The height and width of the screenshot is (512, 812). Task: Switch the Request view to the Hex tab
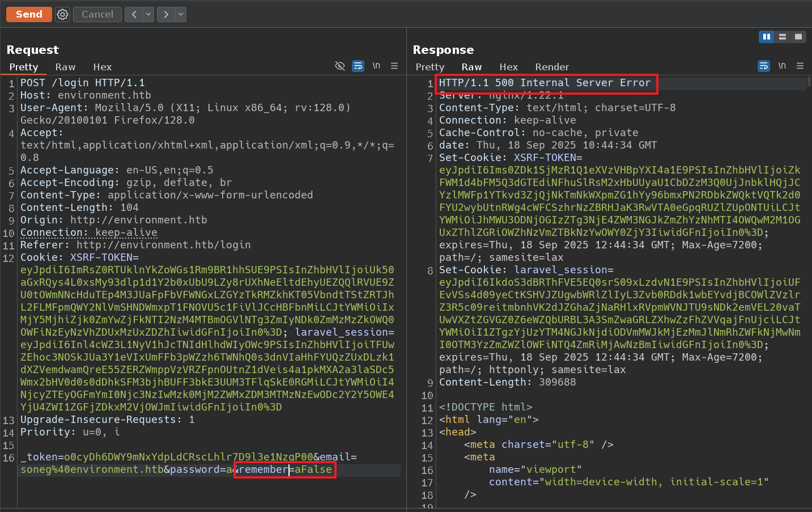click(102, 67)
